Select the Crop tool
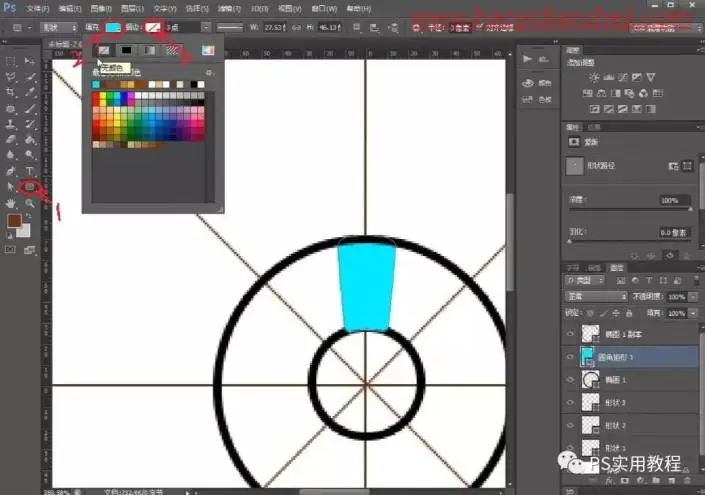 pos(10,93)
